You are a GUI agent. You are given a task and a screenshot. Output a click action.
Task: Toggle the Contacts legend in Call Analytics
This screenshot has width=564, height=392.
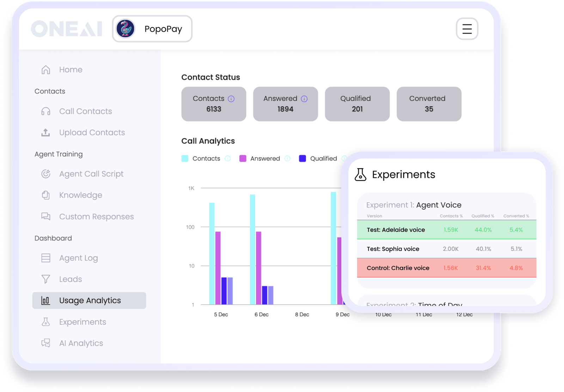pos(206,158)
